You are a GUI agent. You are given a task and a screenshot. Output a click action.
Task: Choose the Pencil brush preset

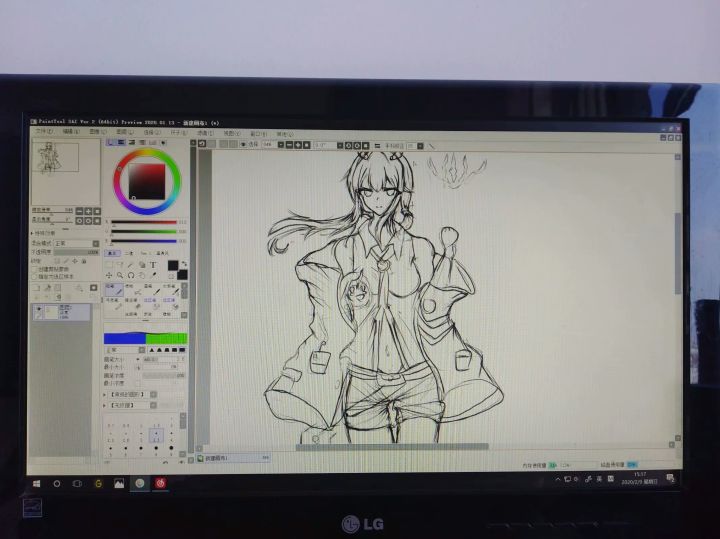pos(114,290)
